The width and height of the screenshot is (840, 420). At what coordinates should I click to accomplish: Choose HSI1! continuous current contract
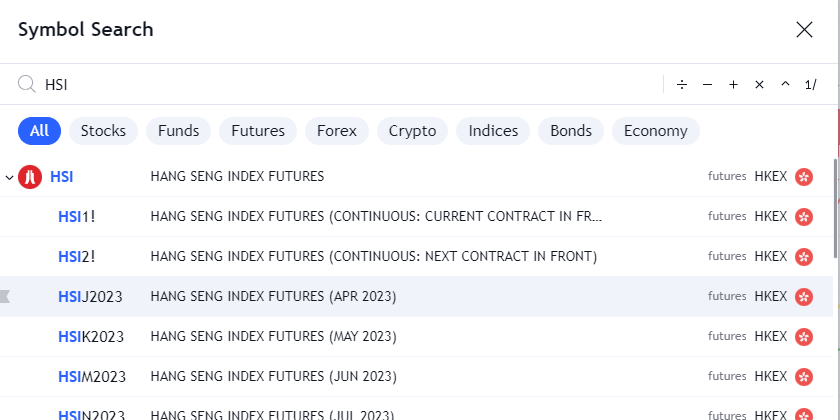click(77, 216)
